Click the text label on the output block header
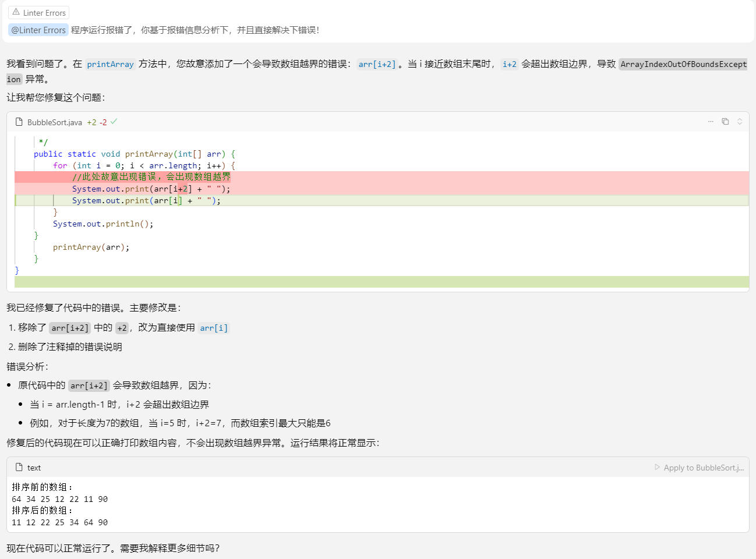Screen dimensions: 756x559 pyautogui.click(x=34, y=468)
